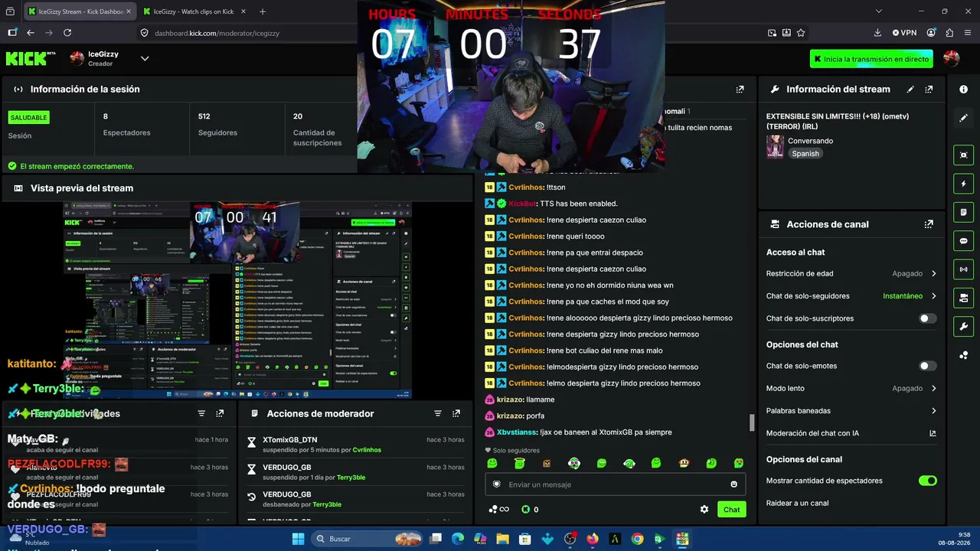Screen dimensions: 980x551
Task: Click the green Chat send button
Action: (x=732, y=510)
